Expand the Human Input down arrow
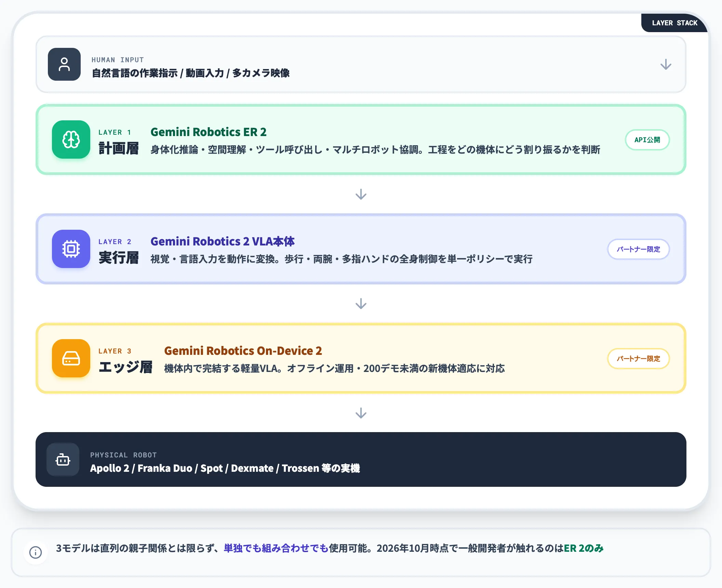This screenshot has width=722, height=588. pyautogui.click(x=666, y=64)
